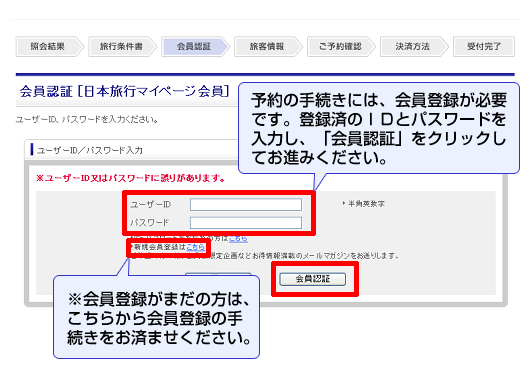Click the 照会結果 step tab
Viewport: 530px width, 377px height.
coord(49,47)
